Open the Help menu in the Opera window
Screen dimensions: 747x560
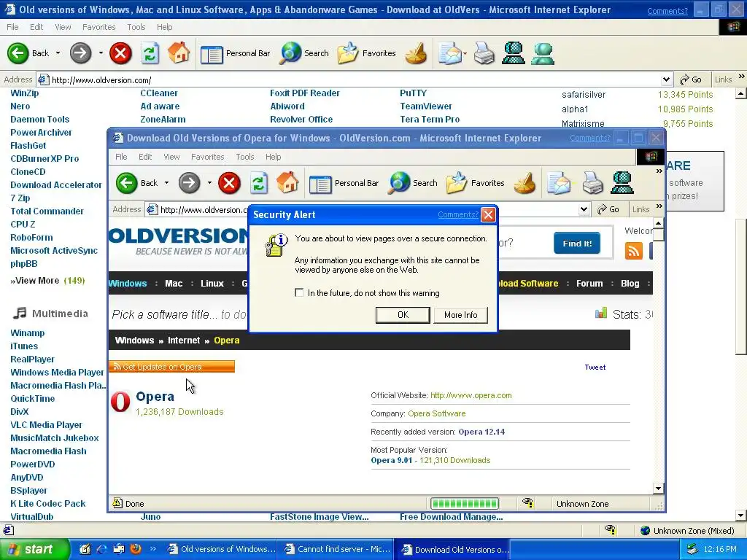point(274,157)
